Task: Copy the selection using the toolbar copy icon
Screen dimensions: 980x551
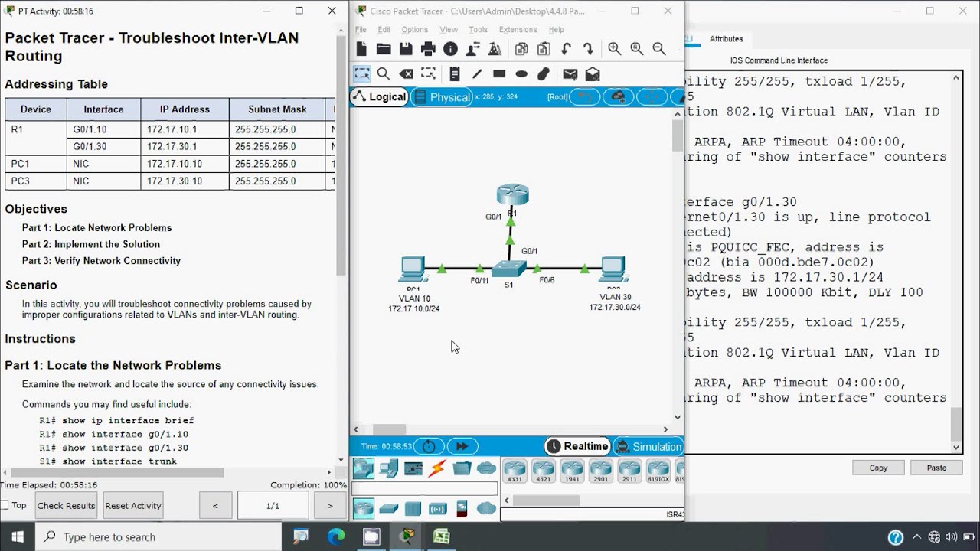Action: click(521, 49)
